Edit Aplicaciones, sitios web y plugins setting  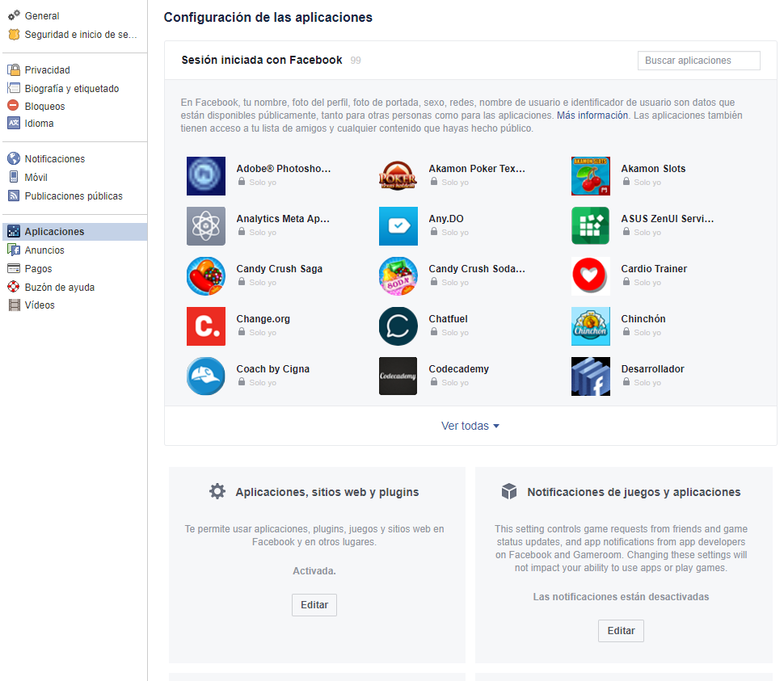tap(314, 605)
